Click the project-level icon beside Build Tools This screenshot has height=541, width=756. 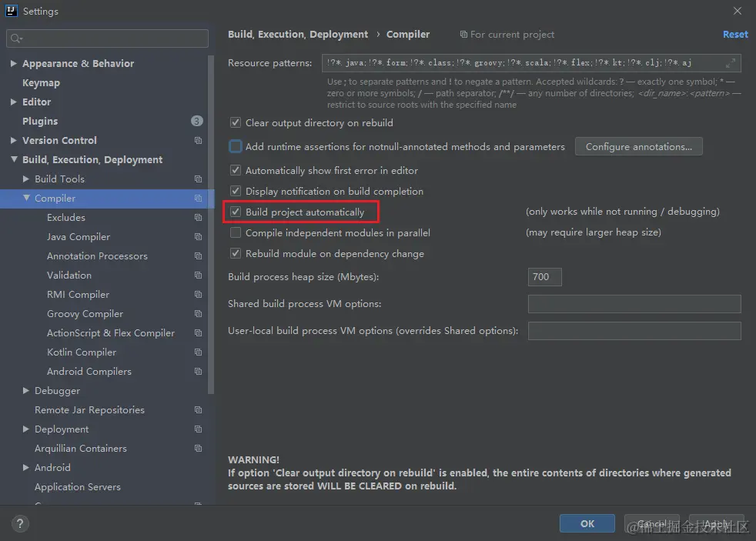click(198, 179)
